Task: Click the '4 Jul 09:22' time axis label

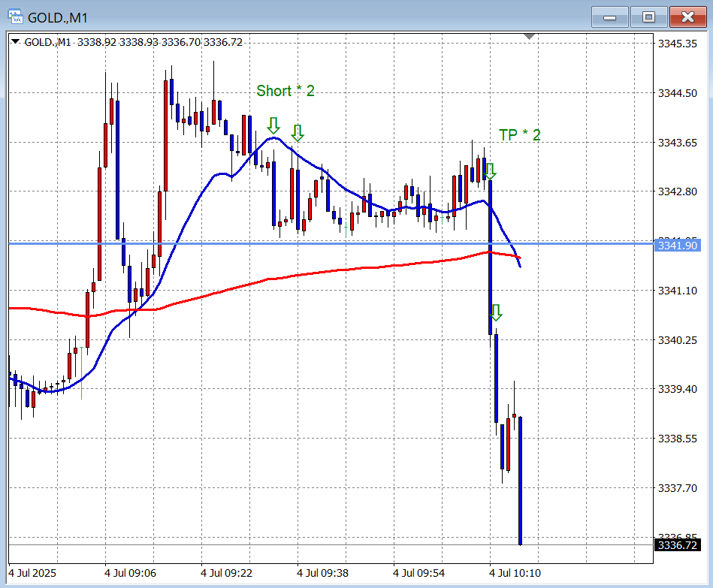Action: click(x=226, y=573)
